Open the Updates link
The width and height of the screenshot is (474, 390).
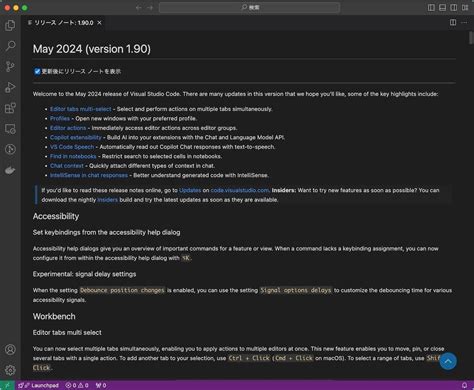(x=190, y=190)
